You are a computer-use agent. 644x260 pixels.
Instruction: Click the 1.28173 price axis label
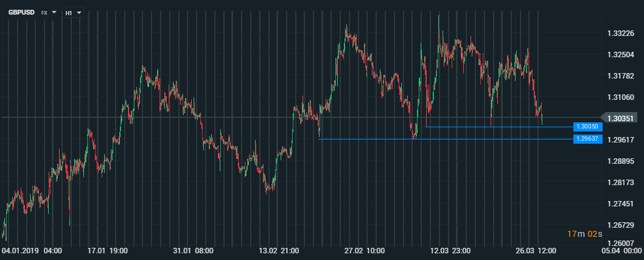(620, 183)
